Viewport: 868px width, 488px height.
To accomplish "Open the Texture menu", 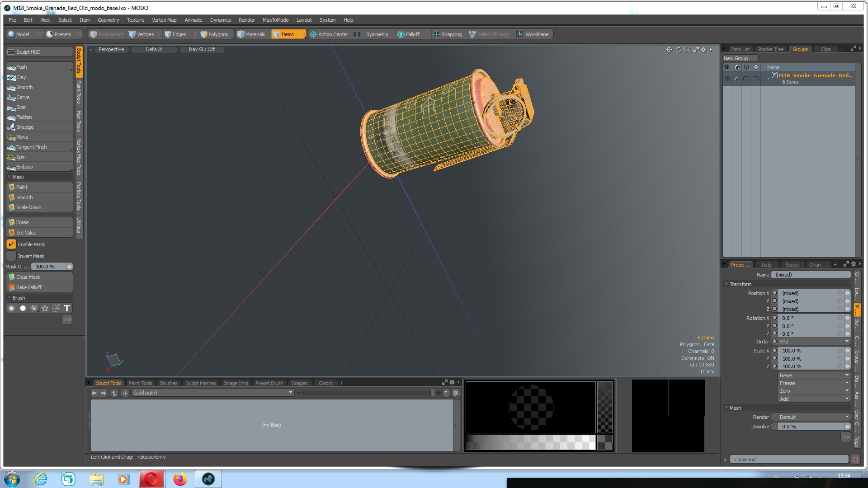I will [135, 20].
